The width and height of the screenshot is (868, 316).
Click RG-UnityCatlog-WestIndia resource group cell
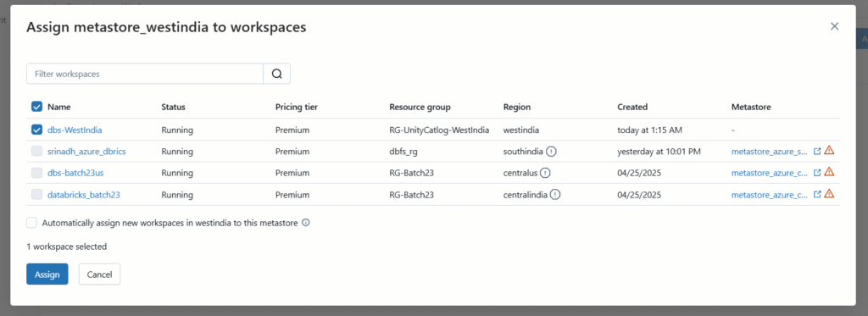(439, 130)
